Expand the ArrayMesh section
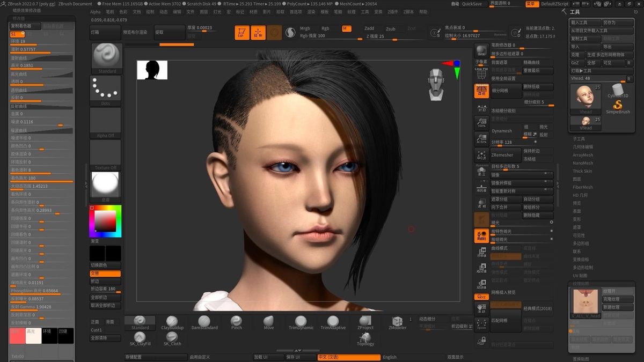Viewport: 644px width, 362px height. tap(583, 155)
